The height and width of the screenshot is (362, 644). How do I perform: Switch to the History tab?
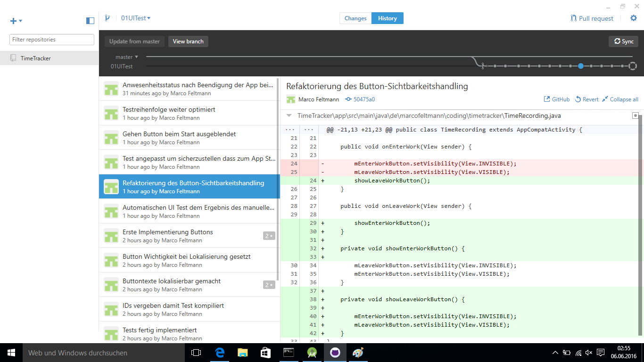388,18
